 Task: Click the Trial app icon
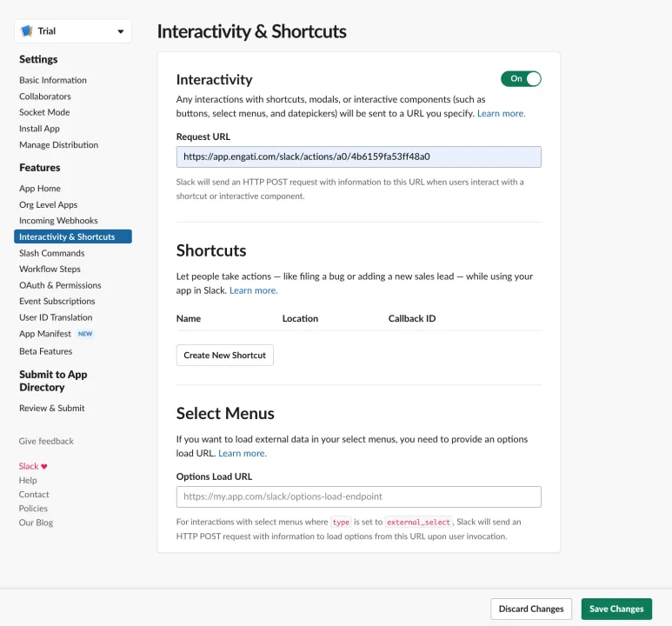click(27, 31)
